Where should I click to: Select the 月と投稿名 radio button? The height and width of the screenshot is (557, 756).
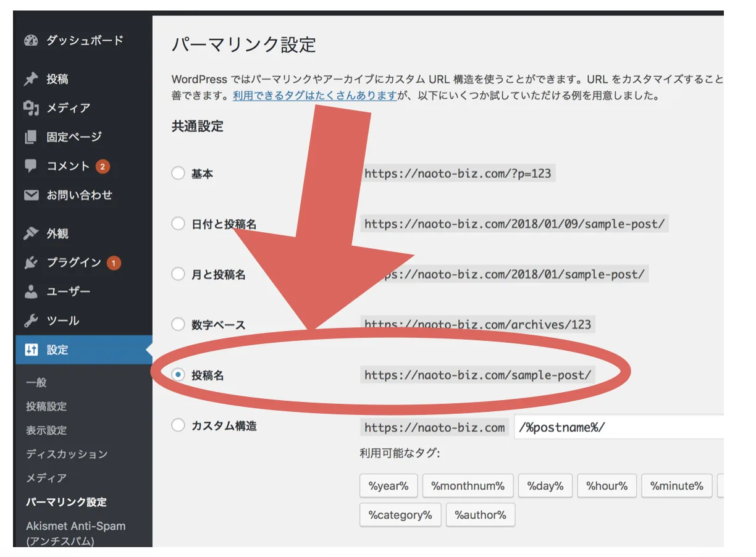point(178,274)
